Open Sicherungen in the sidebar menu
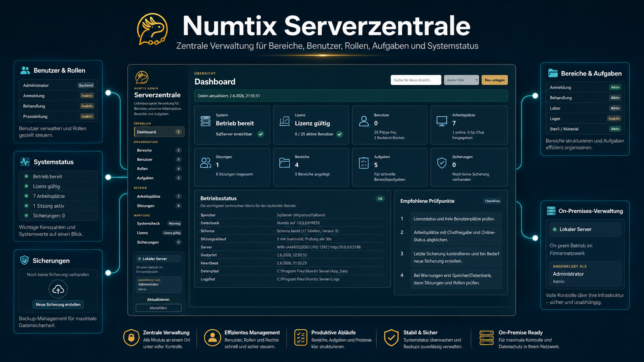This screenshot has height=362, width=644. coord(159,242)
